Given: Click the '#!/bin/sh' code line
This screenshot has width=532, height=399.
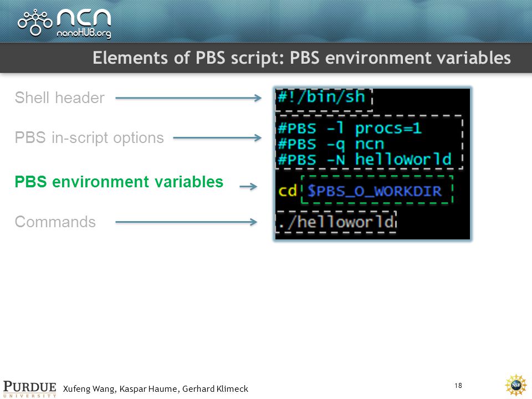Looking at the screenshot, I should click(321, 97).
